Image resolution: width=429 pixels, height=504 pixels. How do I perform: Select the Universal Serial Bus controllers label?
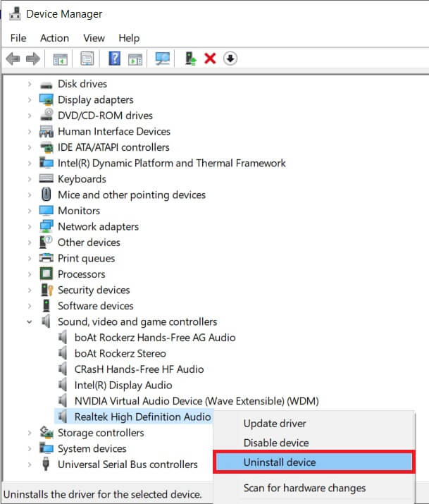click(128, 465)
